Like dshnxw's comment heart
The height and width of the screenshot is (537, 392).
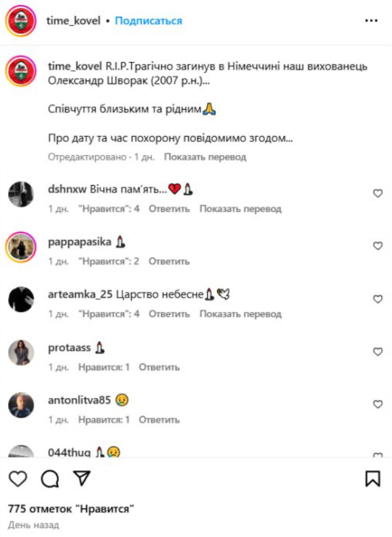(378, 194)
